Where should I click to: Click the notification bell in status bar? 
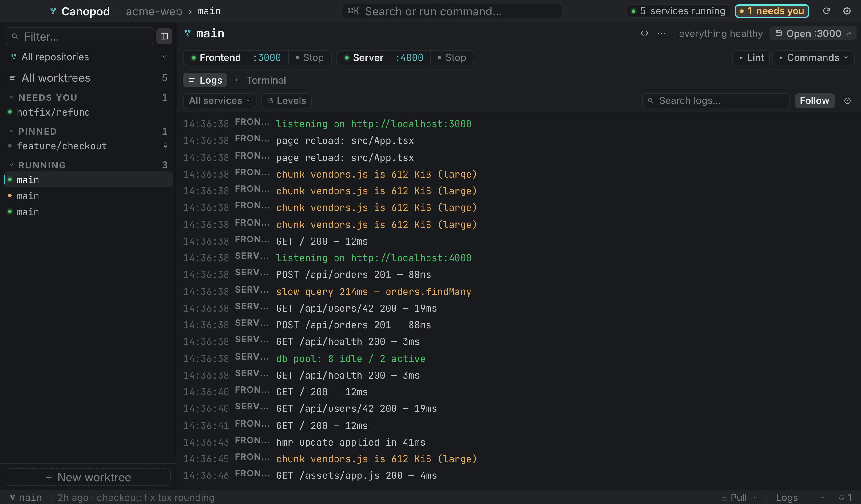click(842, 498)
